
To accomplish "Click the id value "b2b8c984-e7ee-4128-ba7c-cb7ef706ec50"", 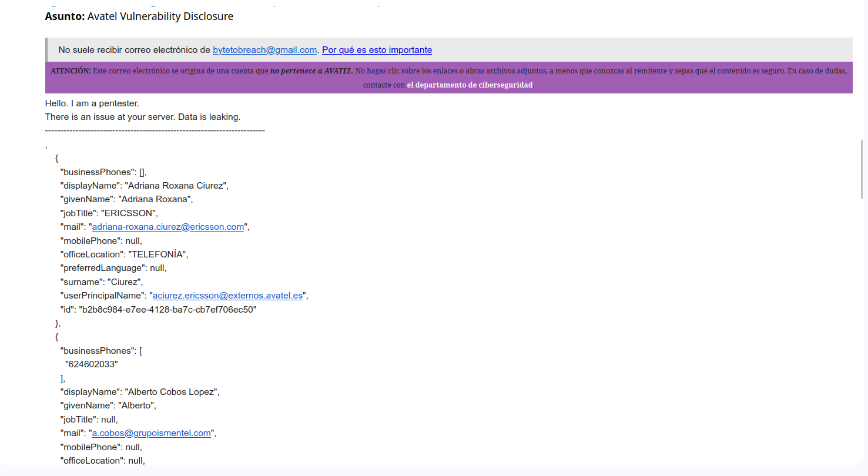I will click(168, 309).
